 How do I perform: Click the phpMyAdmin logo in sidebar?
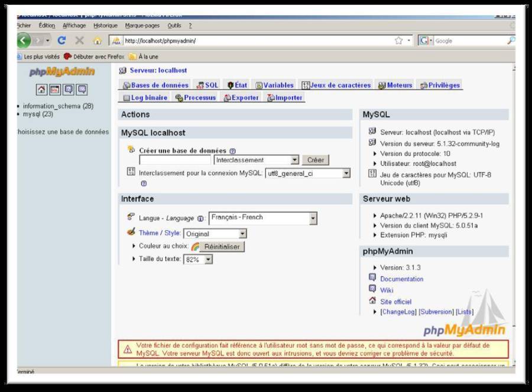coord(61,71)
